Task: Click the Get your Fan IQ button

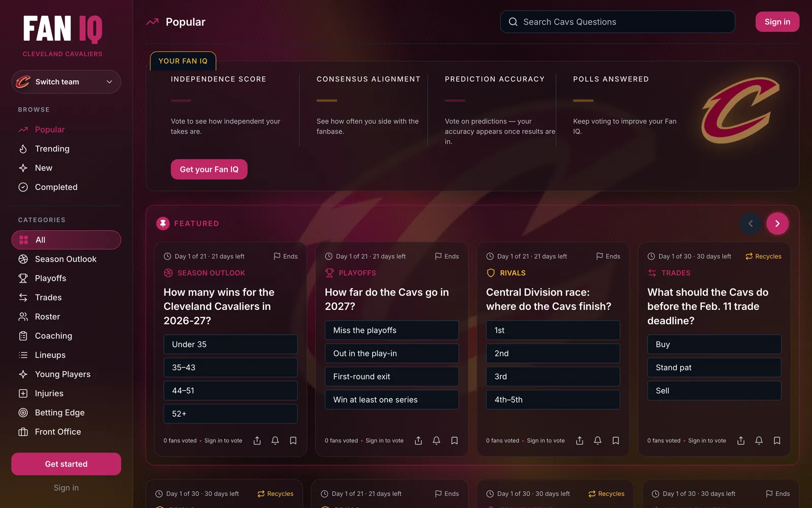Action: [209, 169]
